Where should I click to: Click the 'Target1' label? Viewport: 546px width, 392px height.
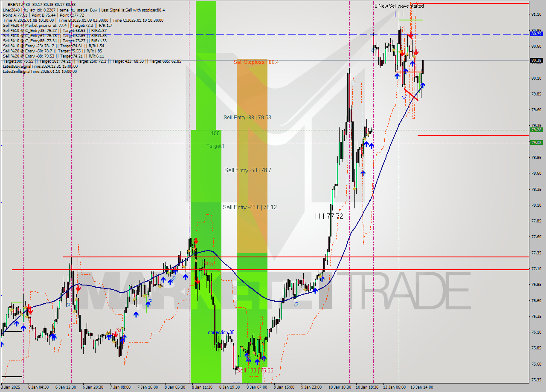coord(215,146)
